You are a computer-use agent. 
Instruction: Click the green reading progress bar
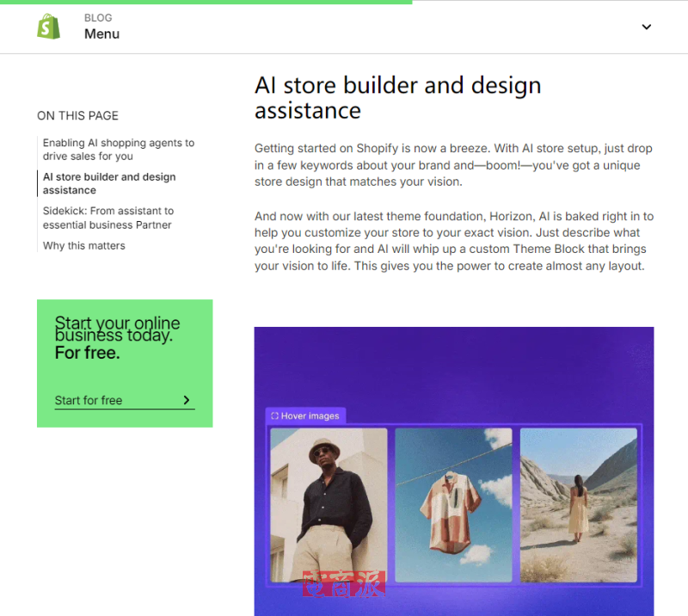(x=206, y=3)
